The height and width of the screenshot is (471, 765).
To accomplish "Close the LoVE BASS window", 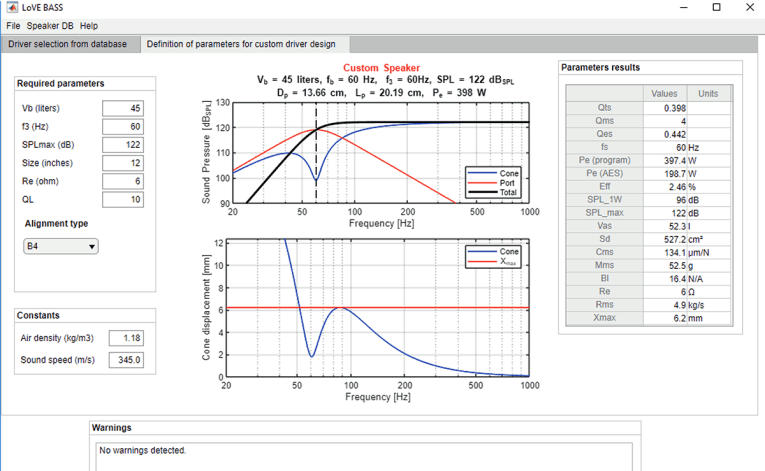I will click(750, 7).
